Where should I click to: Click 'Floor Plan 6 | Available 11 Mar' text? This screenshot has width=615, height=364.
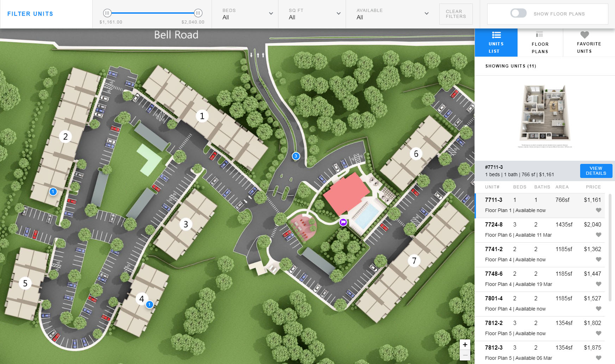tap(518, 235)
